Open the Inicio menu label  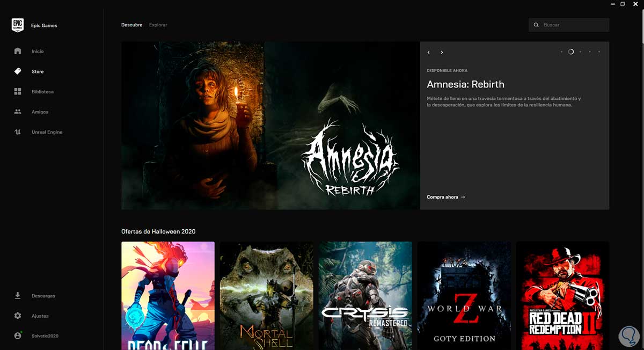coord(38,52)
